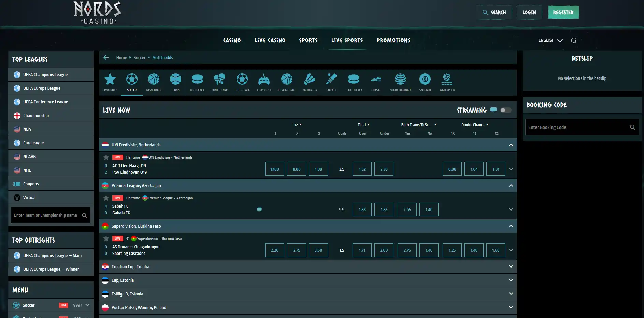The height and width of the screenshot is (318, 644).
Task: Favourite the ADO Den Haag U19 match star
Action: point(106,157)
